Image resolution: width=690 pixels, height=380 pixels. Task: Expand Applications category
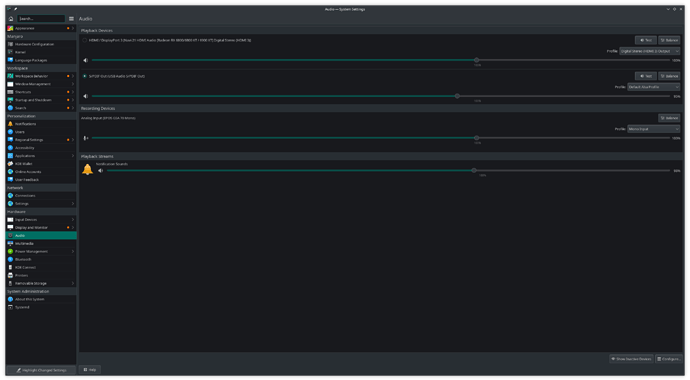pos(41,156)
